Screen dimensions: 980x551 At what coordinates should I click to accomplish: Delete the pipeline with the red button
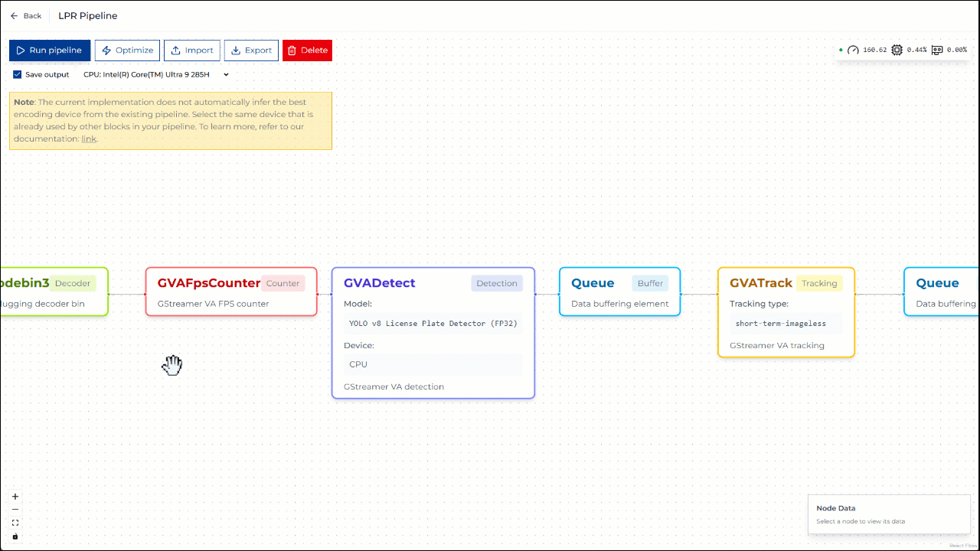(307, 51)
